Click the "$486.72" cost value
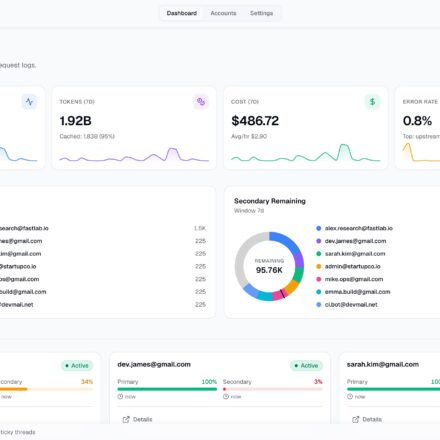 pyautogui.click(x=255, y=121)
